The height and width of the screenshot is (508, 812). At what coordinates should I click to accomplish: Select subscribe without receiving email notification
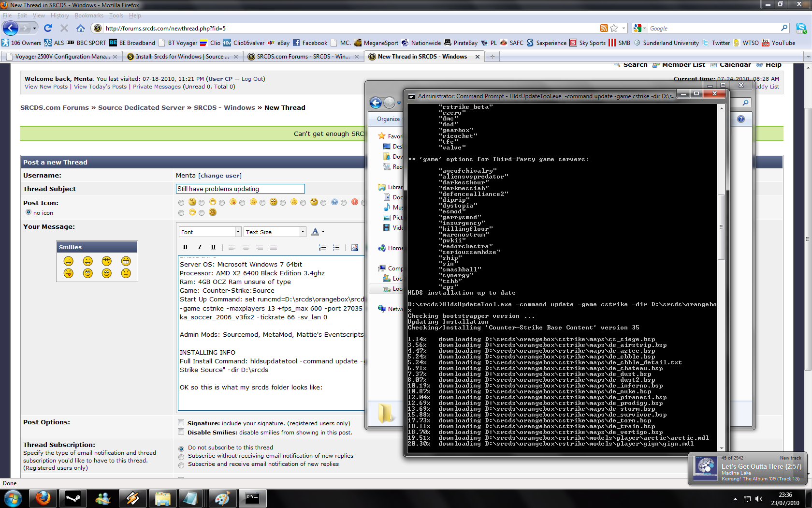point(181,457)
